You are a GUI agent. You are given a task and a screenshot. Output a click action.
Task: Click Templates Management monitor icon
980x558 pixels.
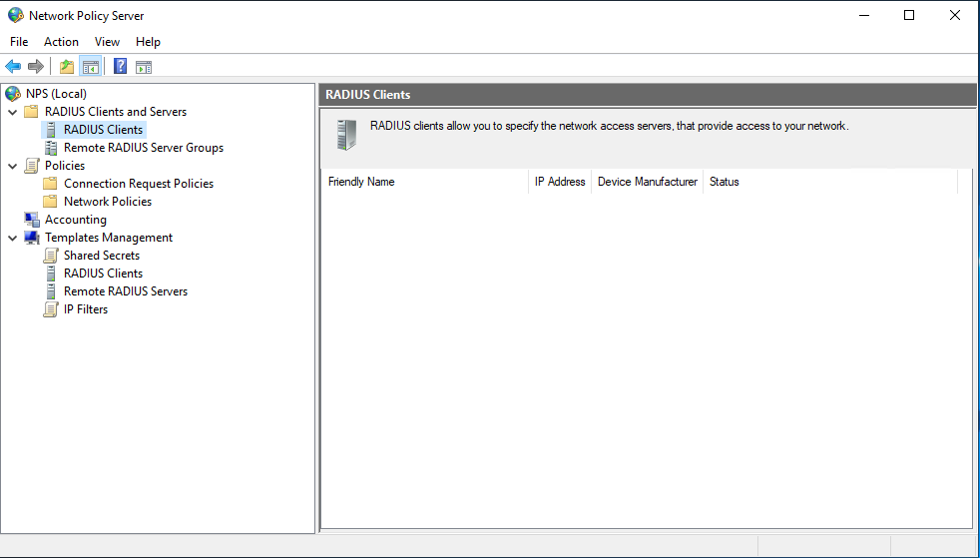click(31, 238)
